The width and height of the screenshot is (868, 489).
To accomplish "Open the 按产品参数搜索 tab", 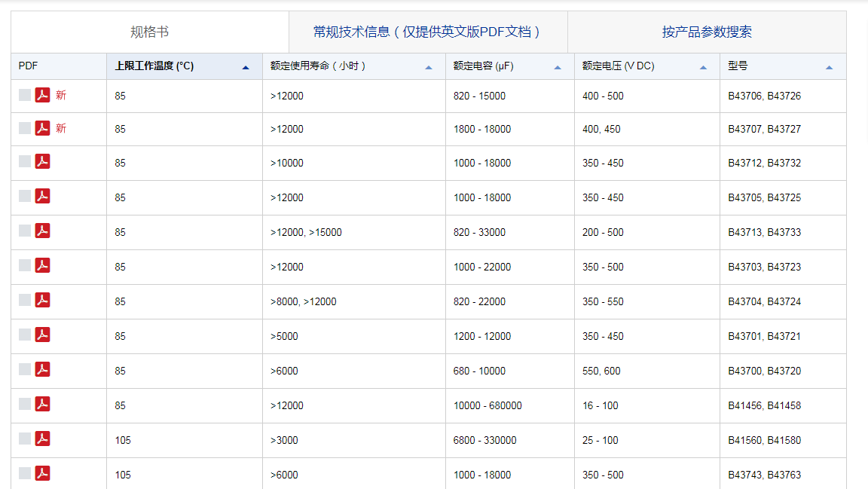I will pos(707,32).
